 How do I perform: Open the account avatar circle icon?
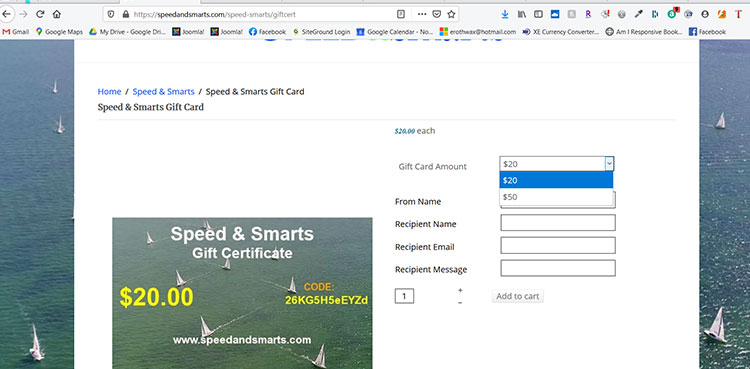point(705,14)
